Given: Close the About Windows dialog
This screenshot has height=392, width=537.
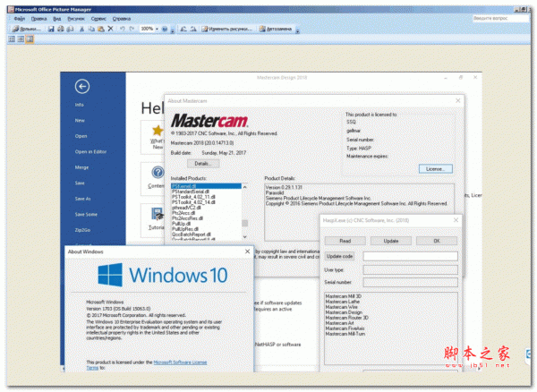Looking at the screenshot, I should pyautogui.click(x=248, y=252).
